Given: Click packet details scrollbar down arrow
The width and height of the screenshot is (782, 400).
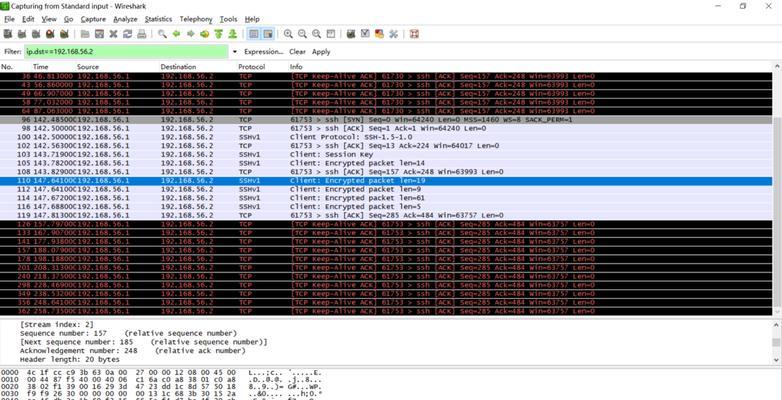Looking at the screenshot, I should coord(777,360).
